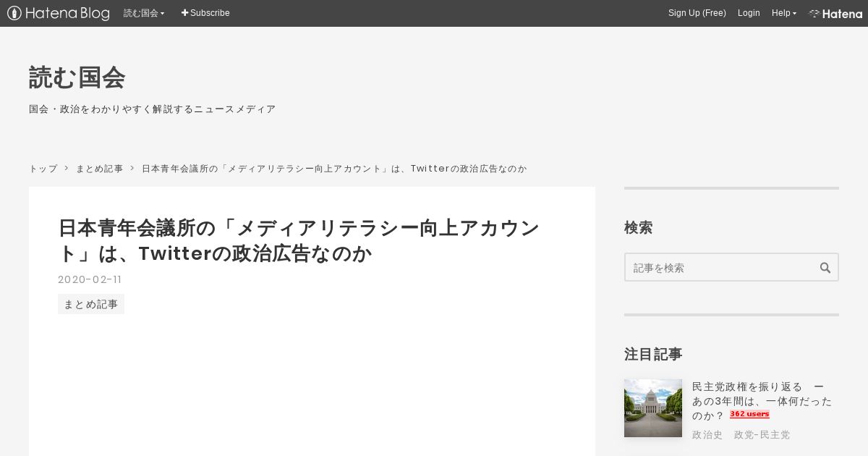Viewport: 868px width, 456px height.
Task: Open the 読む国会 dropdown in top bar
Action: (x=144, y=13)
